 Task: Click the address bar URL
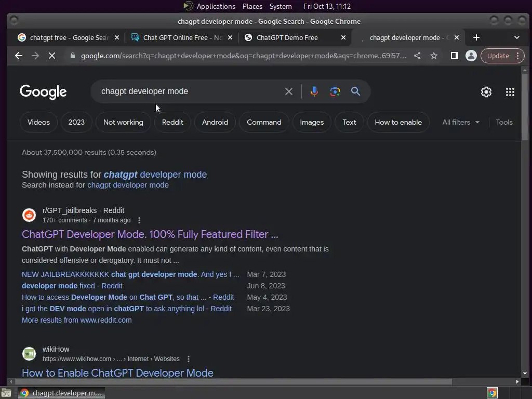[x=243, y=56]
